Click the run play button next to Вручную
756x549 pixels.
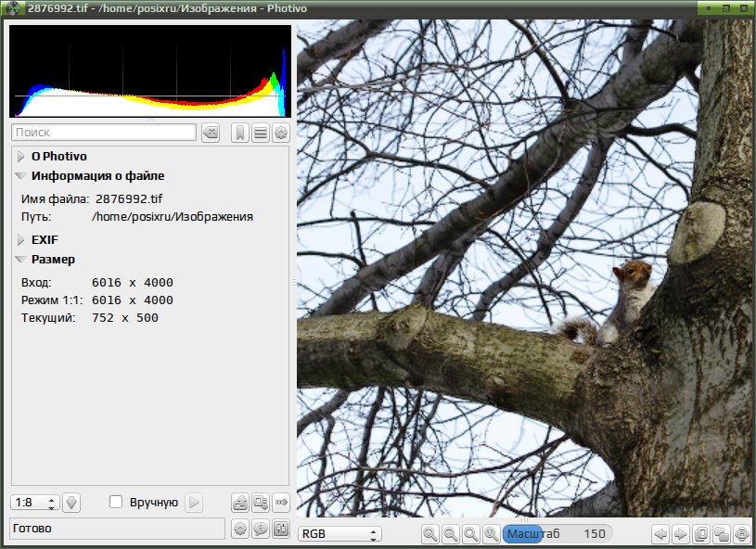click(x=194, y=503)
